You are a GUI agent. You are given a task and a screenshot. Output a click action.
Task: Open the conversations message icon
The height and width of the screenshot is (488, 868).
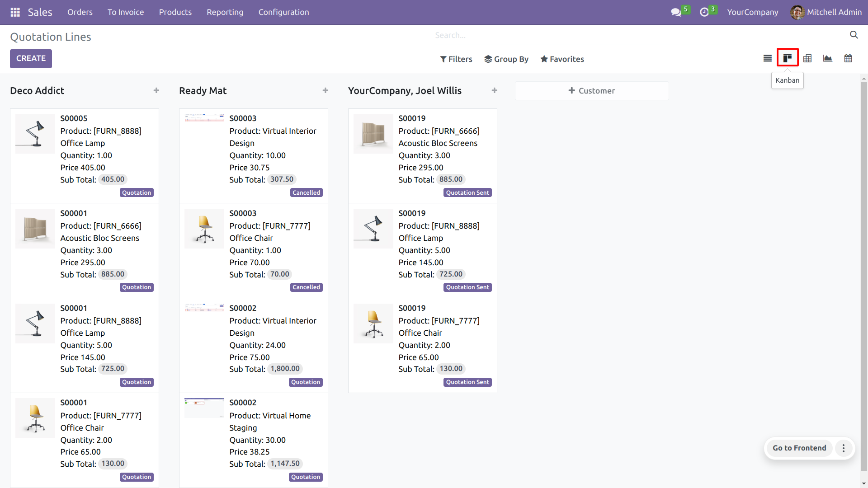click(x=676, y=12)
